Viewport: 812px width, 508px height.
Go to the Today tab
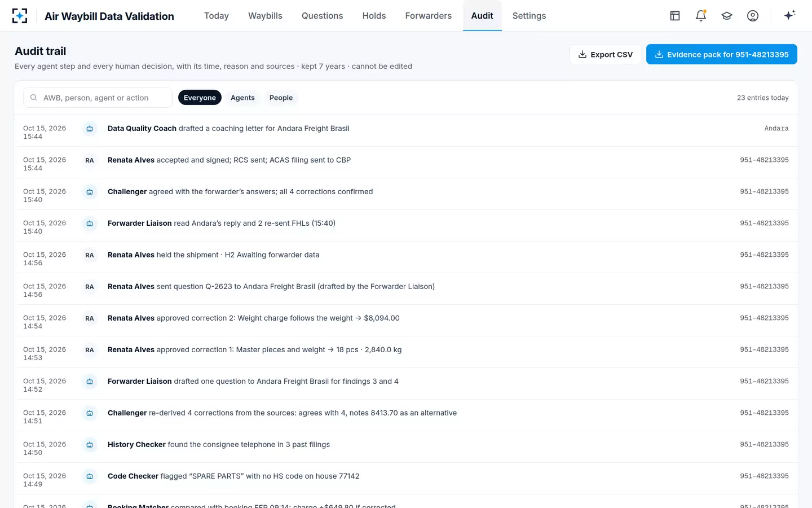click(x=217, y=16)
